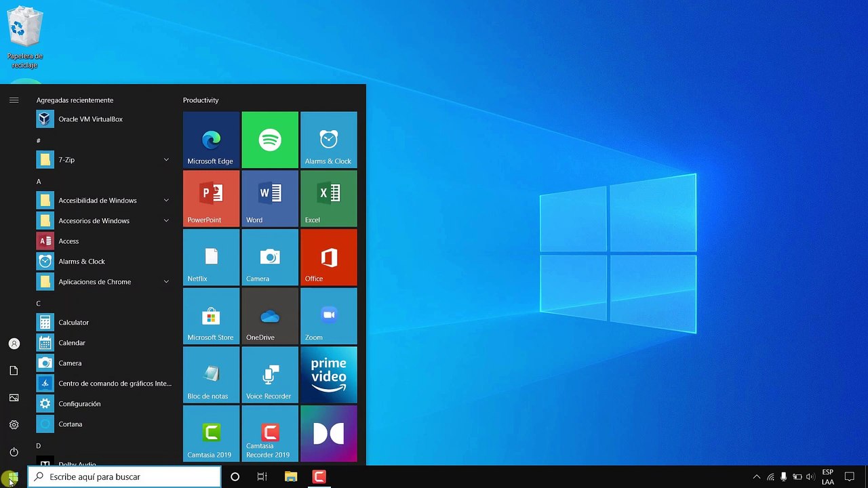Open Camera in the app list

coord(104,363)
